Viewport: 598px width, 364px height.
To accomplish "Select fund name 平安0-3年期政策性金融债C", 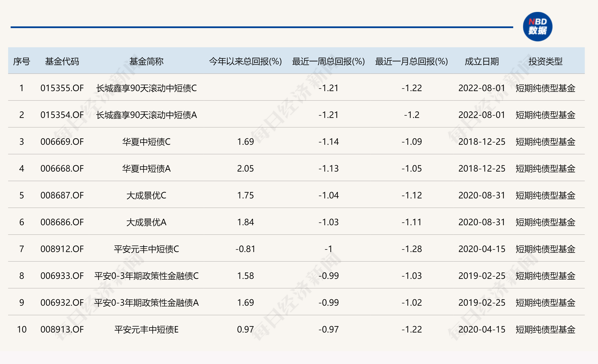I will (x=146, y=276).
